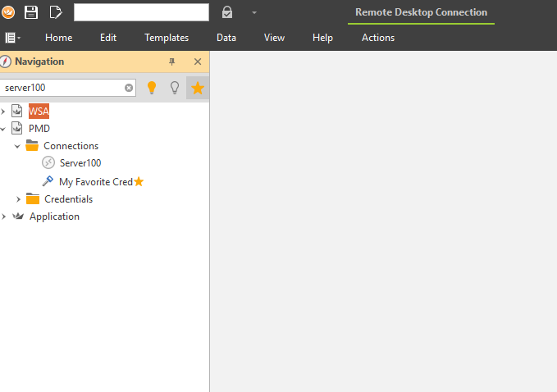Expand the WSA data source node
The height and width of the screenshot is (392, 557).
4,111
